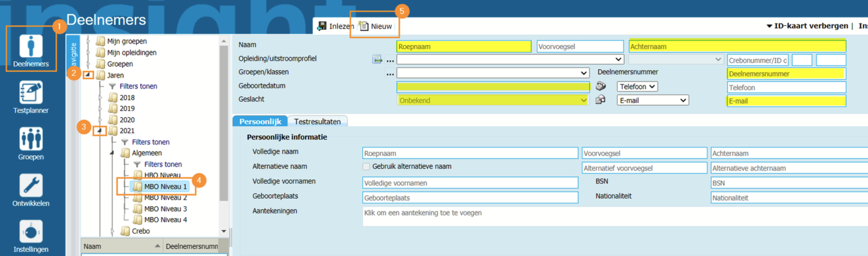Open the Deelnemers section in sidebar
Screen dimensions: 868x256
[31, 50]
